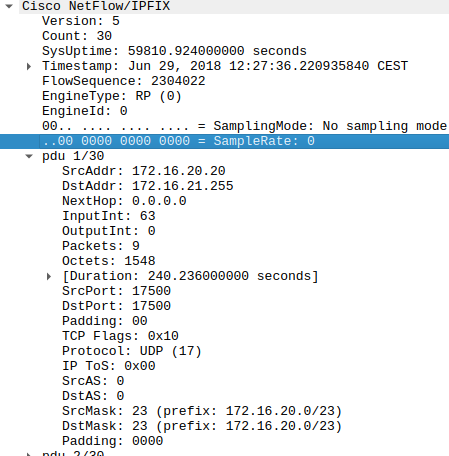Select the Octets: 1548 row
449x456 pixels.
click(109, 261)
